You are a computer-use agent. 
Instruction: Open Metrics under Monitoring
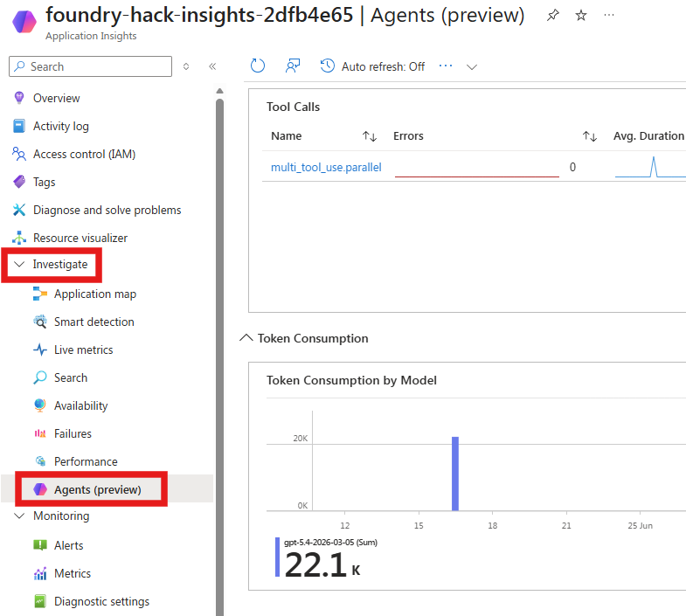click(73, 573)
